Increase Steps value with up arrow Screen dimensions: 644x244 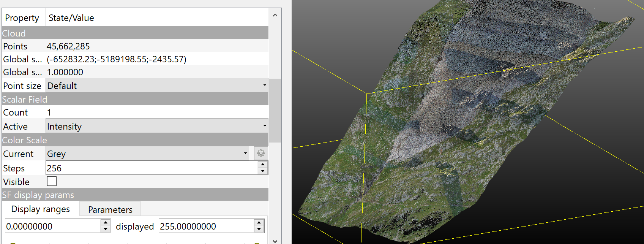coord(263,165)
